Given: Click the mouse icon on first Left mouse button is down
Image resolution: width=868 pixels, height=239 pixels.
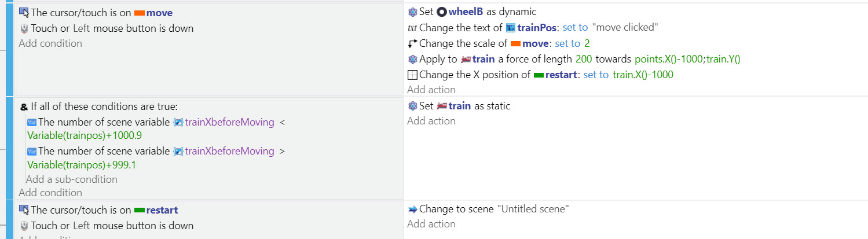Looking at the screenshot, I should 24,28.
